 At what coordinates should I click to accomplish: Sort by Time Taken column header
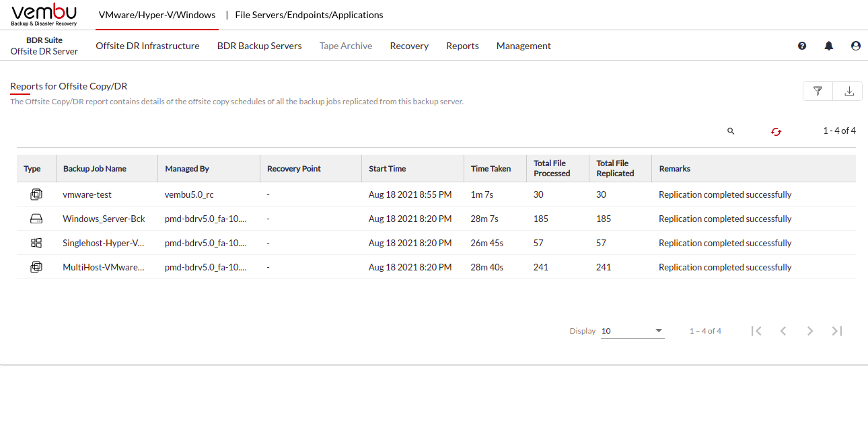(x=491, y=169)
